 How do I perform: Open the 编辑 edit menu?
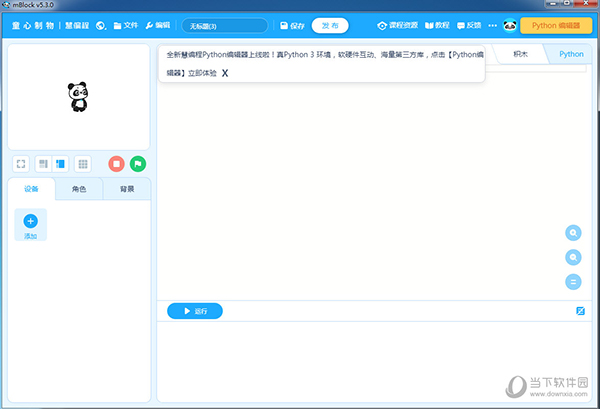(x=158, y=25)
